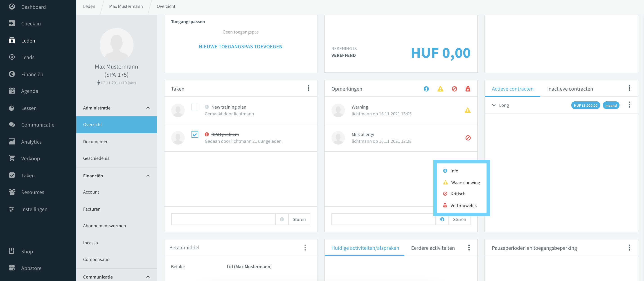Click the Appstore grid icon

click(12, 268)
